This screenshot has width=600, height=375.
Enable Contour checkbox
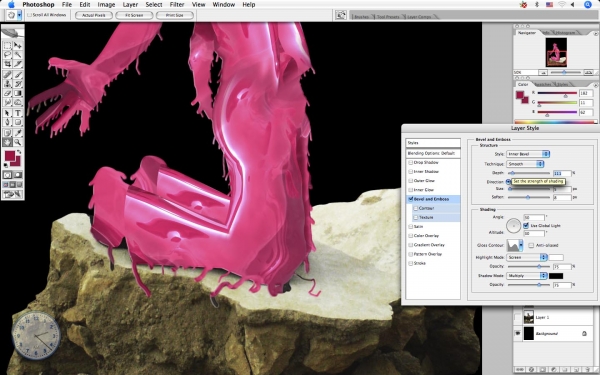416,208
